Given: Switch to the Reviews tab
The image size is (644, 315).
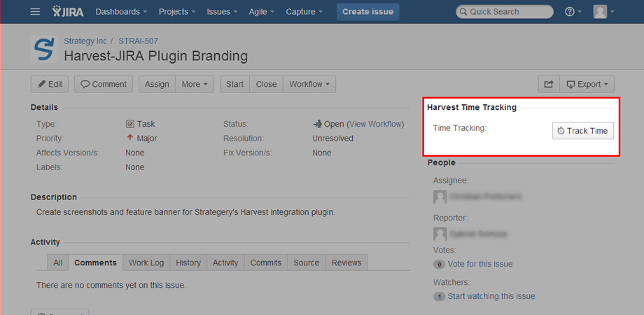Looking at the screenshot, I should (346, 262).
